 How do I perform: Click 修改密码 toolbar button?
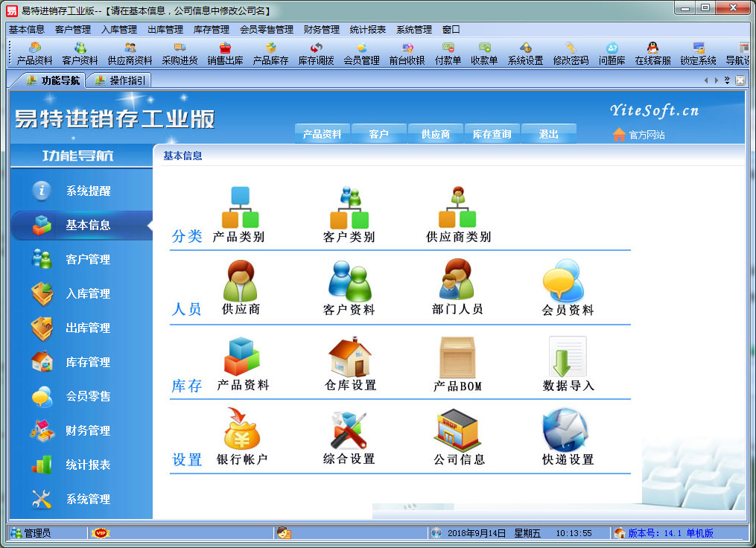(x=571, y=54)
